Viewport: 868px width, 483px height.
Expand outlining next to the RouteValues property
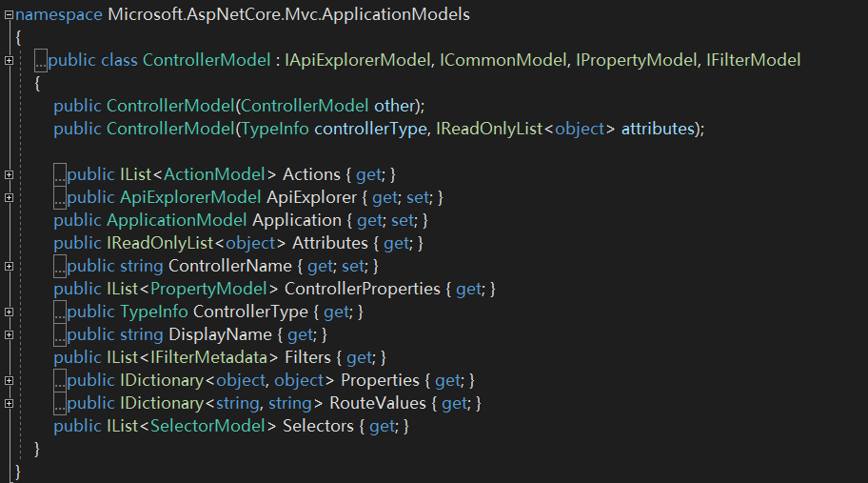tap(9, 403)
